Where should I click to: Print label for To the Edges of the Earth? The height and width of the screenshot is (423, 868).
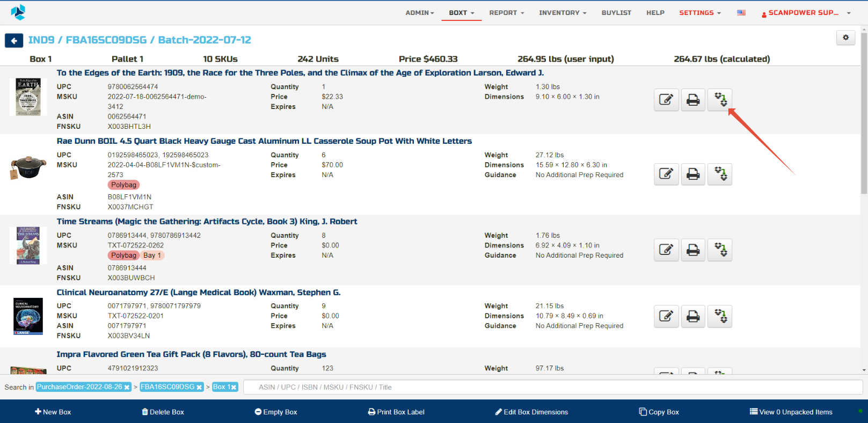(693, 100)
